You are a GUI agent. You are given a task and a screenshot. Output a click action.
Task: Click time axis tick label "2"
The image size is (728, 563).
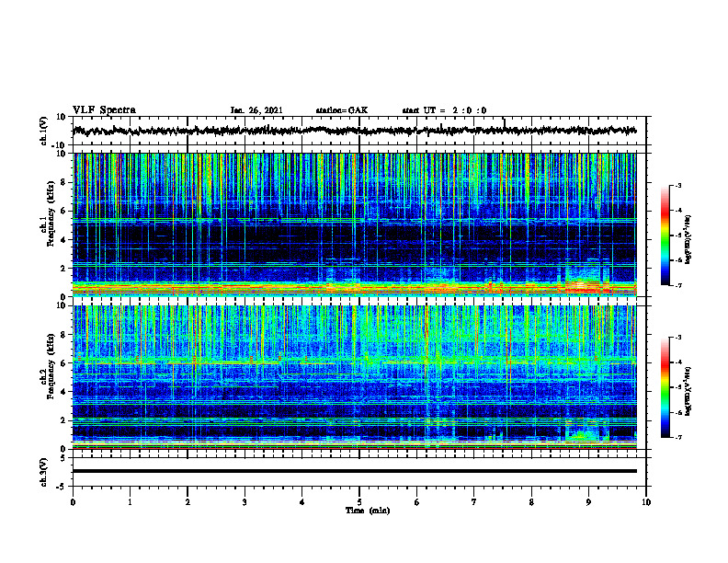tap(188, 502)
